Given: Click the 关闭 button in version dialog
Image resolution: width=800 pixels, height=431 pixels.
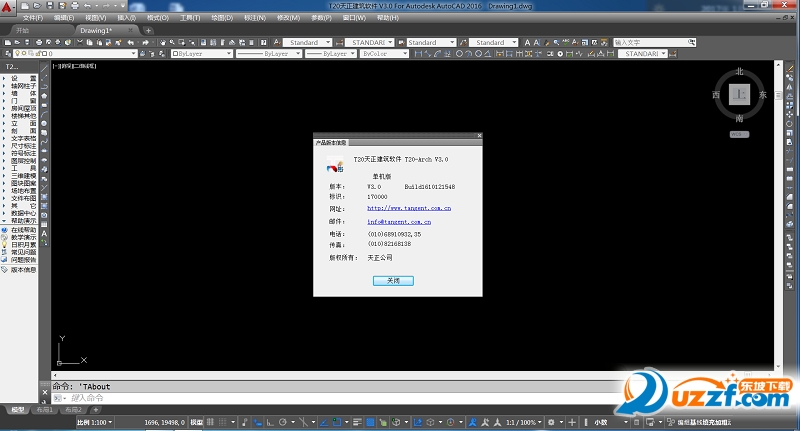Looking at the screenshot, I should coord(393,281).
